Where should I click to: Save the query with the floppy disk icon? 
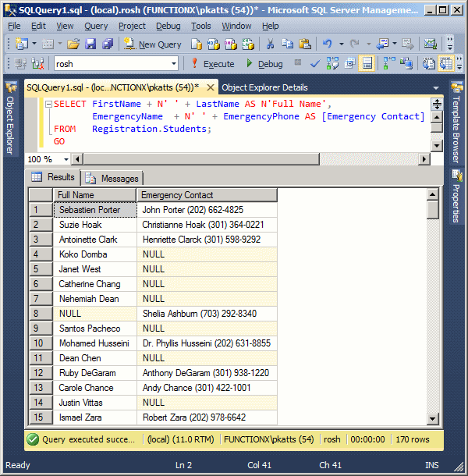pyautogui.click(x=90, y=44)
